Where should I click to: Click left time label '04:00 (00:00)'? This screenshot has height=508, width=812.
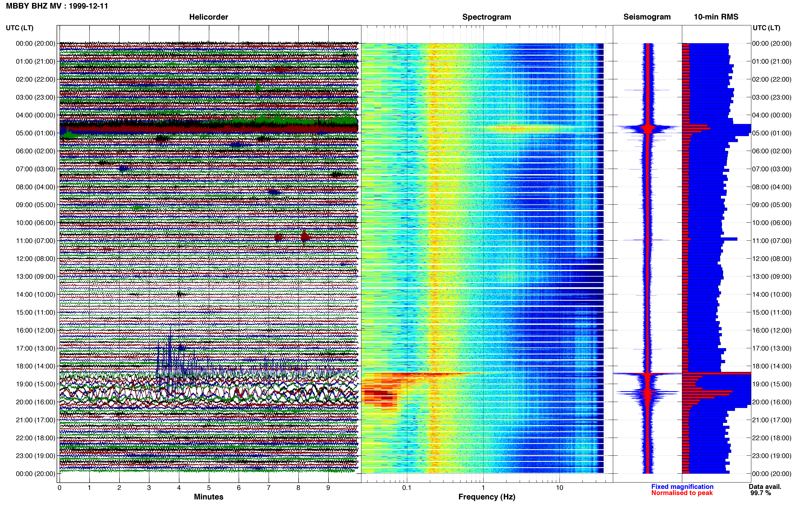coord(36,115)
